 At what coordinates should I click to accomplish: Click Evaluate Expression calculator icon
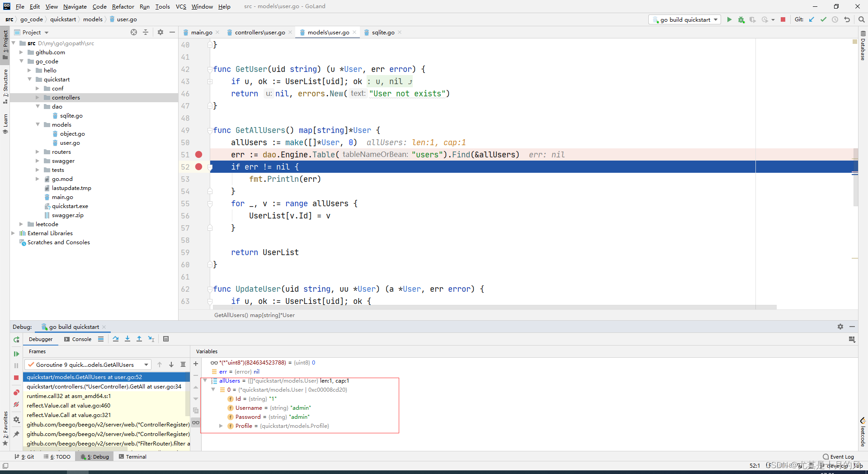pyautogui.click(x=166, y=339)
